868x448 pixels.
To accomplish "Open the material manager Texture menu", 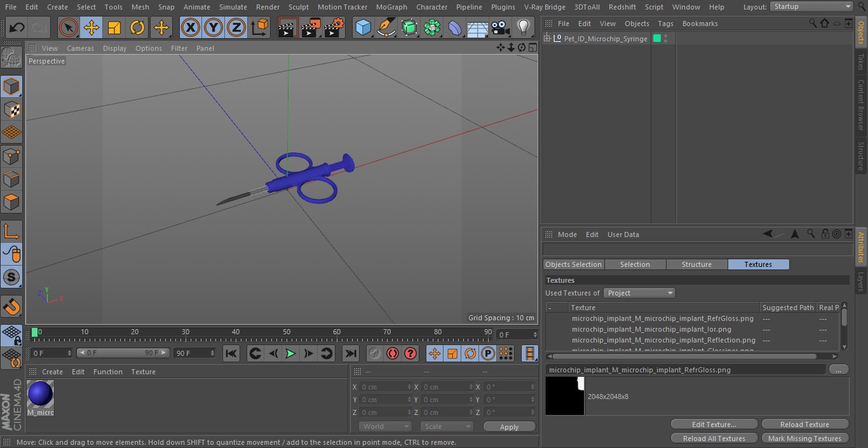I will [143, 372].
